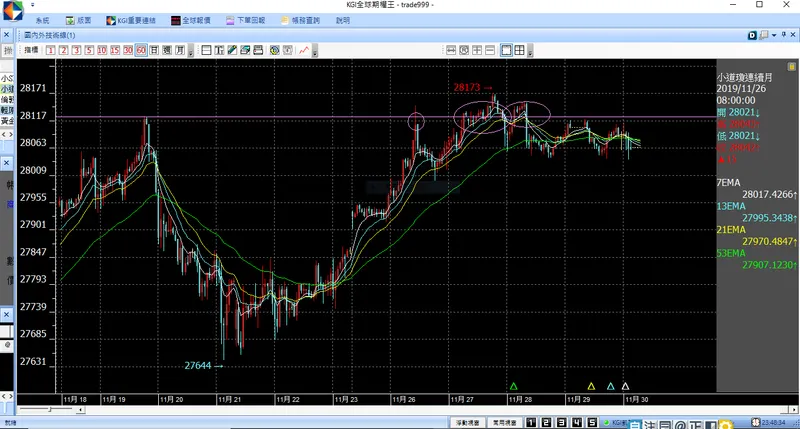Open the 下單回報 order report menu

pyautogui.click(x=245, y=20)
